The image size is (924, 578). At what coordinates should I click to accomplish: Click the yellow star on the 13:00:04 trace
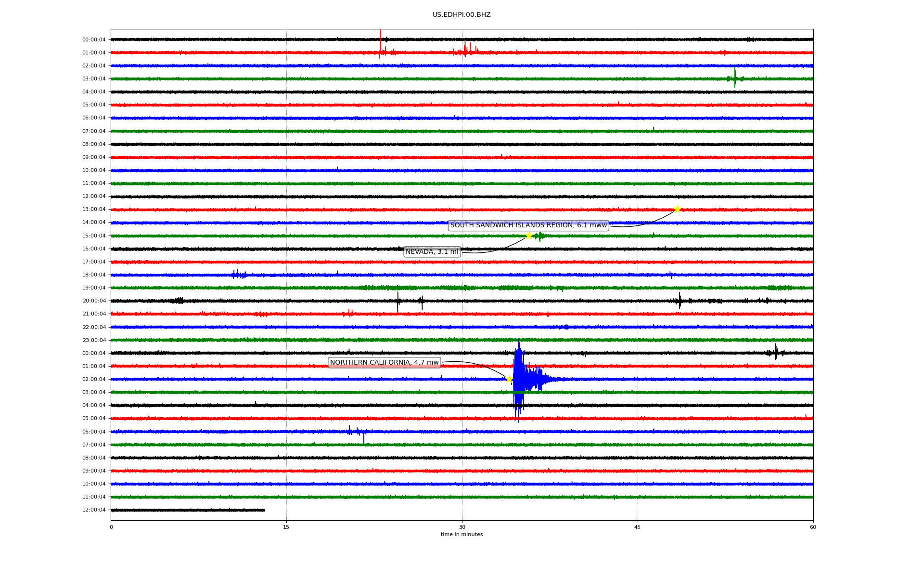click(677, 209)
